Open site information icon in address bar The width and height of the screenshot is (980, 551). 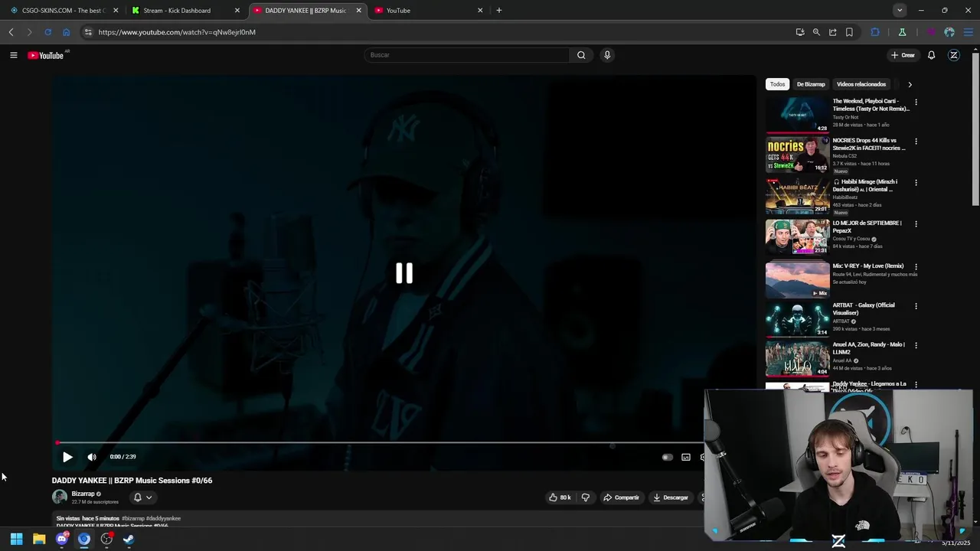pos(88,32)
